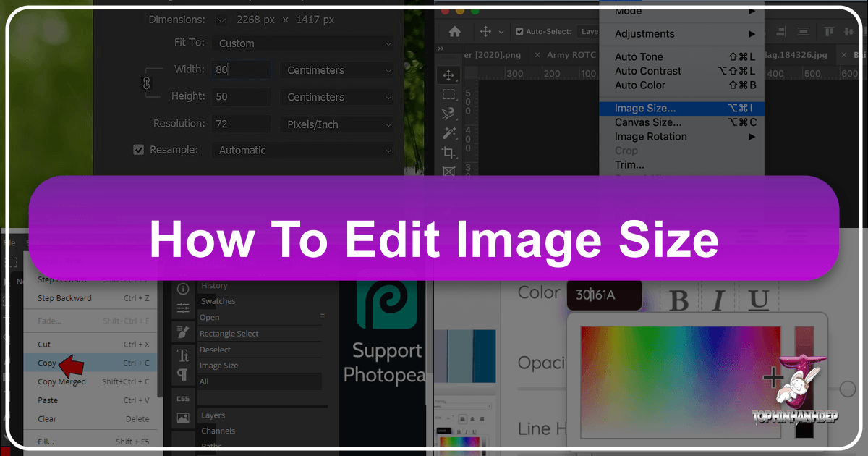This screenshot has height=456, width=868.
Task: Open the Pixels/Inch resolution dropdown
Action: point(336,124)
